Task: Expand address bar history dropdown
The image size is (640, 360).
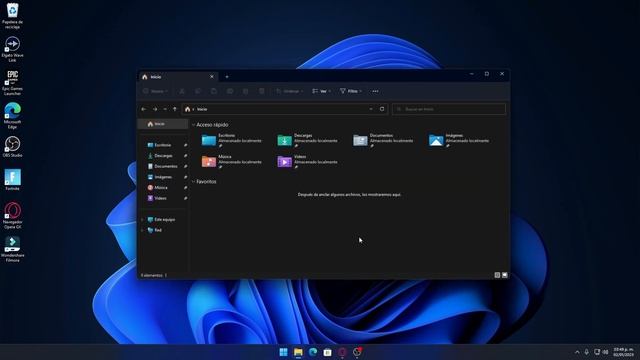Action: pos(371,109)
